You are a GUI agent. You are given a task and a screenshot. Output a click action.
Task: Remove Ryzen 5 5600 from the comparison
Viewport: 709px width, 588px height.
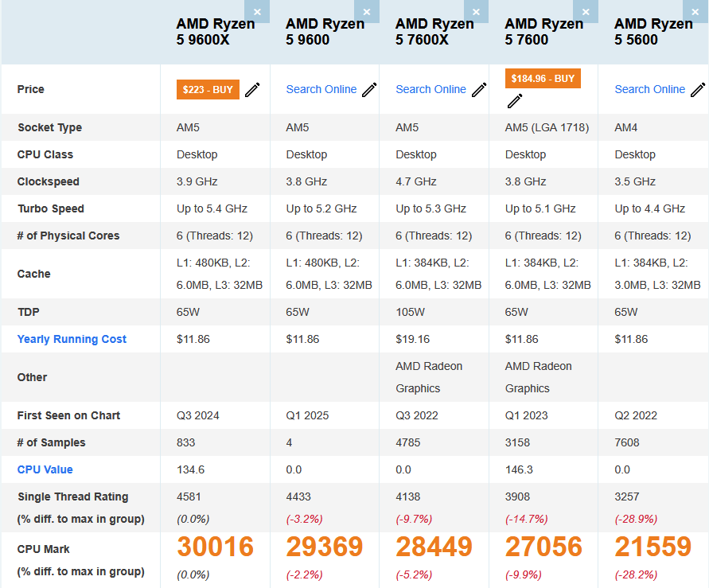695,12
